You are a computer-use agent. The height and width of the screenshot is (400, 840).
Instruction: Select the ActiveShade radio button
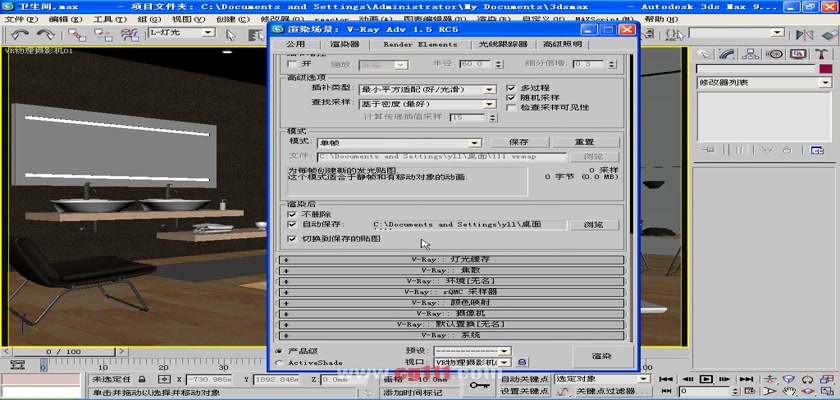point(278,363)
